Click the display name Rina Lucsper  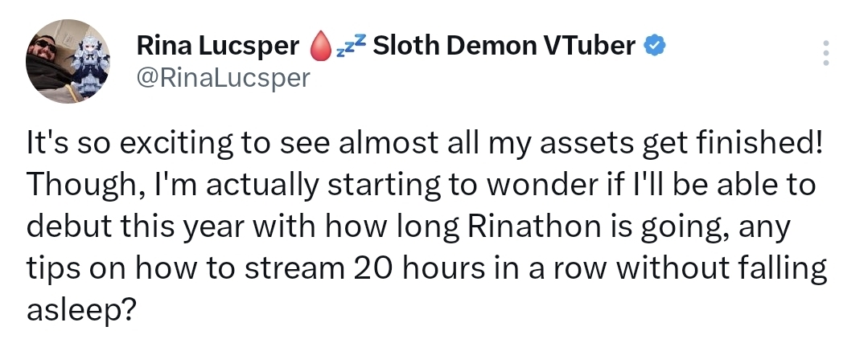click(x=217, y=47)
